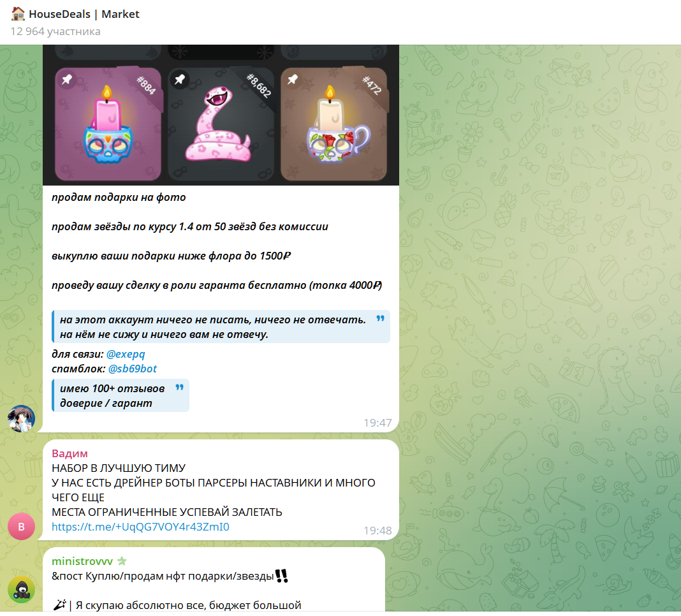681x616 pixels.
Task: Click the star badge next to ministrovvv
Action: pyautogui.click(x=122, y=561)
